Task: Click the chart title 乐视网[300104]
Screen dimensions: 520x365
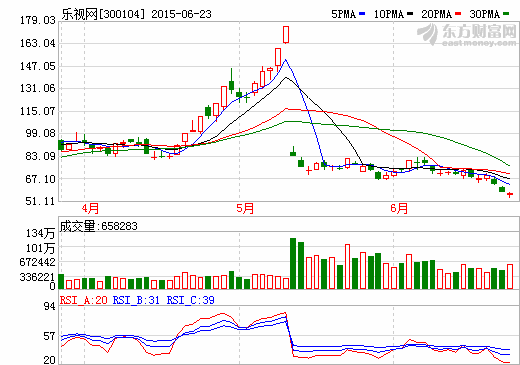Action: tap(104, 14)
